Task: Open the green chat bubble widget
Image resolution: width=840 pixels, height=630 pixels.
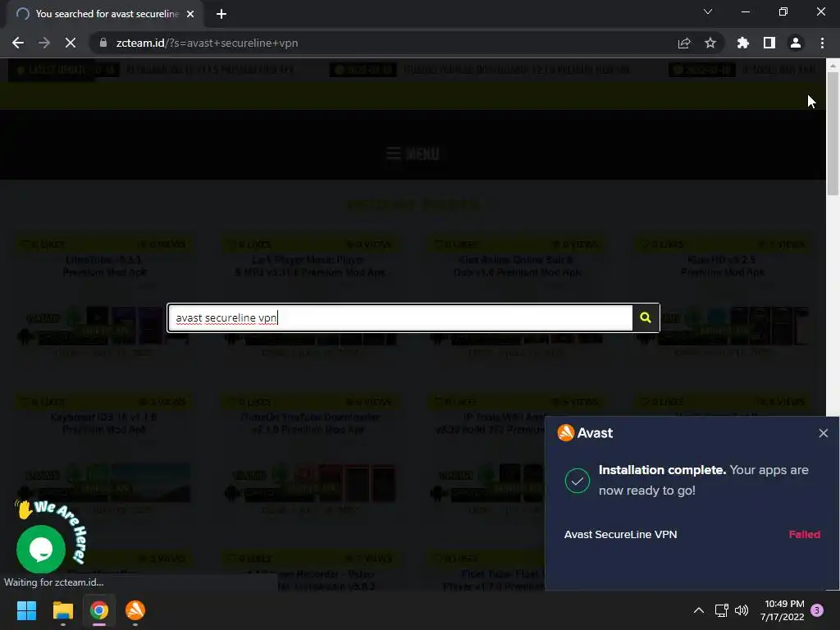Action: pyautogui.click(x=41, y=549)
